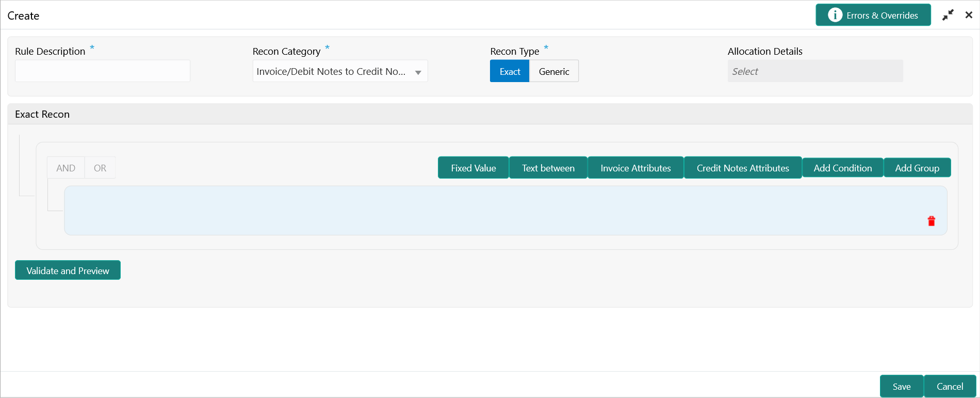Open the Recon Category dropdown
This screenshot has width=980, height=398.
coord(340,71)
